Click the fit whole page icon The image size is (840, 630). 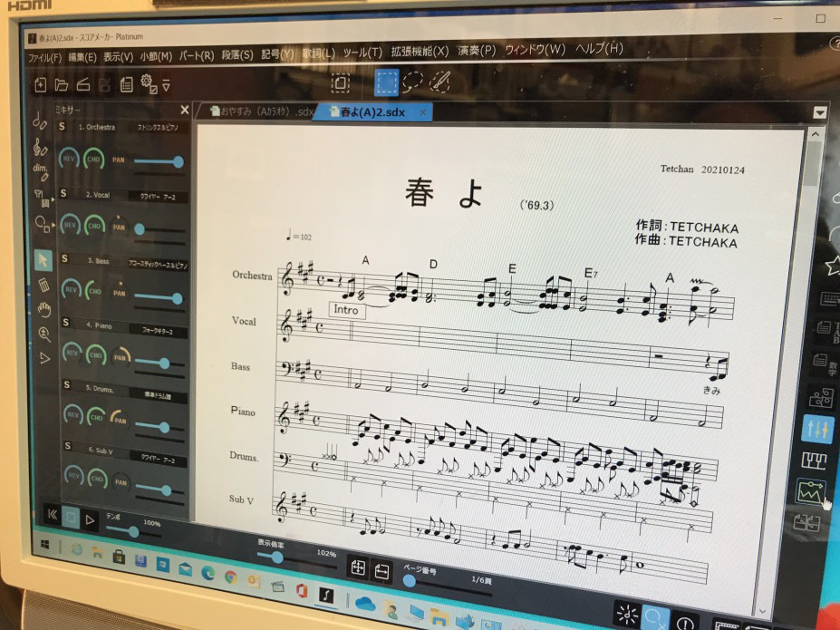click(x=358, y=567)
